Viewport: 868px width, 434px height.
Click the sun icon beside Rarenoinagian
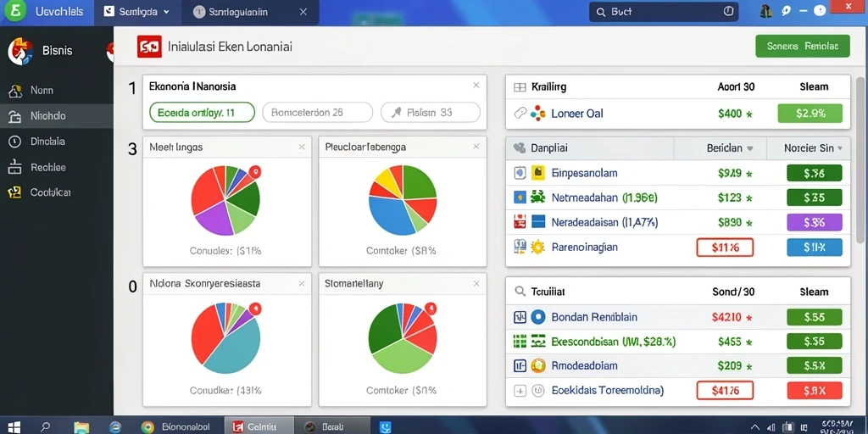[537, 247]
